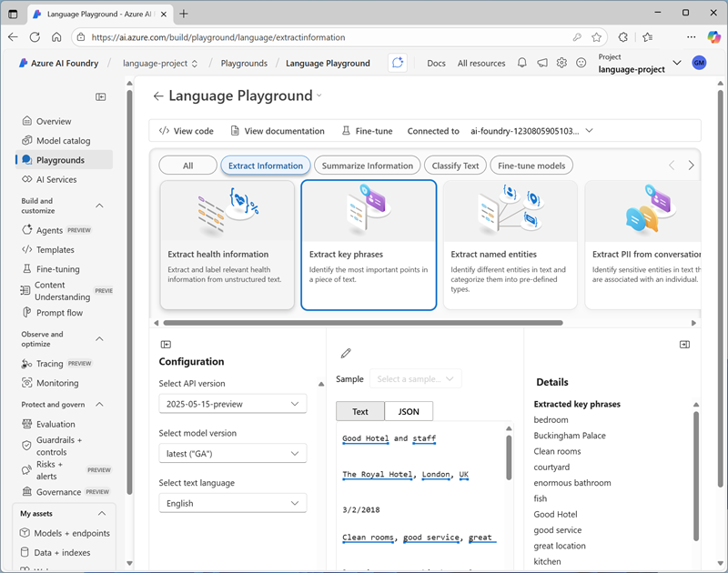Click the announcements megaphone icon

pyautogui.click(x=542, y=63)
